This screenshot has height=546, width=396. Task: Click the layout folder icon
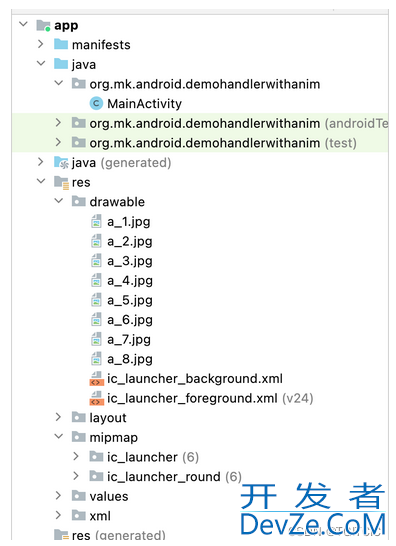[79, 417]
